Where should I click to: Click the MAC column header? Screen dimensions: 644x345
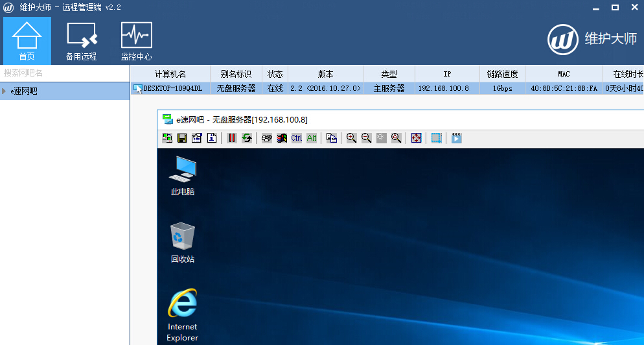coord(564,74)
